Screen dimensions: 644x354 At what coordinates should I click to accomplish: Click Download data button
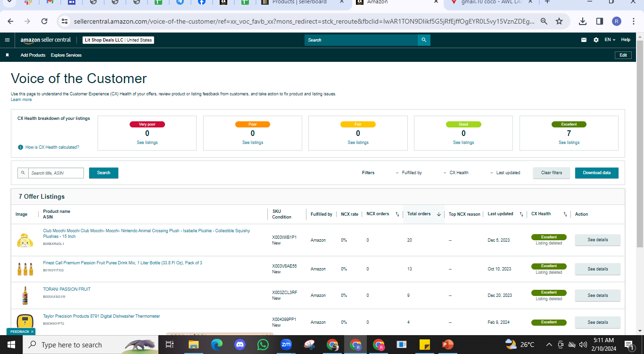597,173
